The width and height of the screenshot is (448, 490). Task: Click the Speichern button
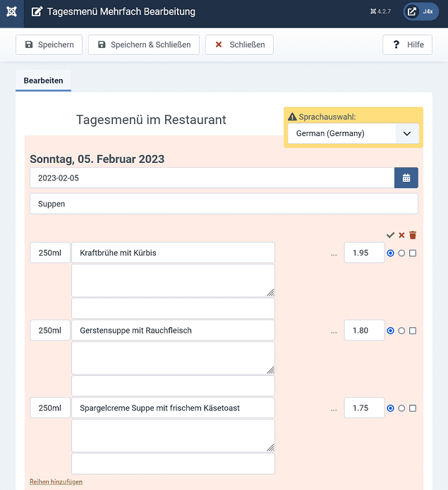click(x=49, y=44)
